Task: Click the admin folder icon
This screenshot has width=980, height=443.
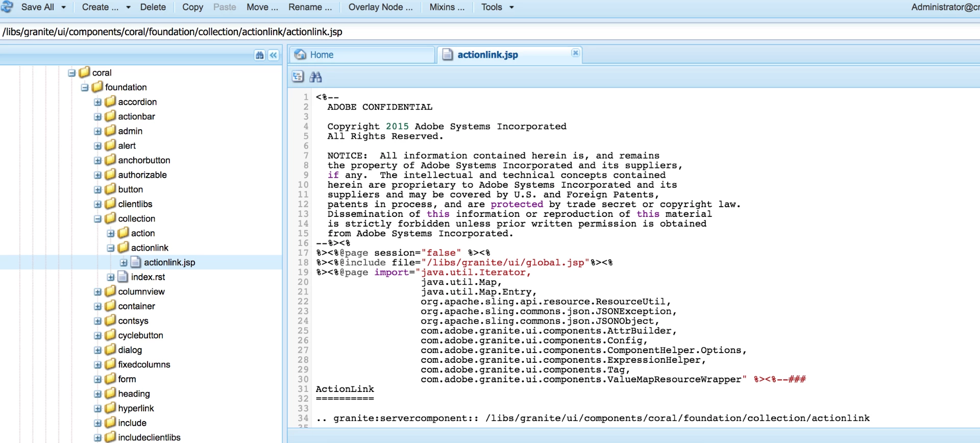Action: tap(110, 131)
